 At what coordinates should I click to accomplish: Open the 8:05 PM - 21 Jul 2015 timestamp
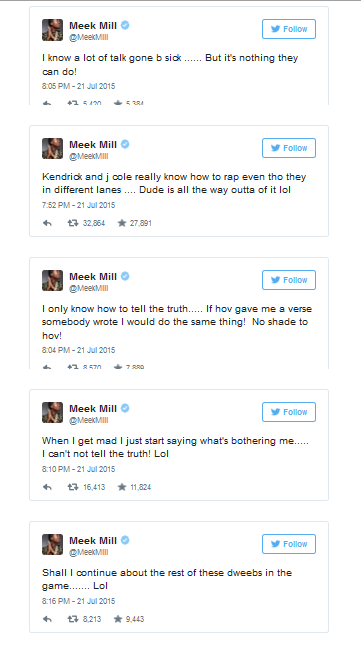tap(78, 86)
